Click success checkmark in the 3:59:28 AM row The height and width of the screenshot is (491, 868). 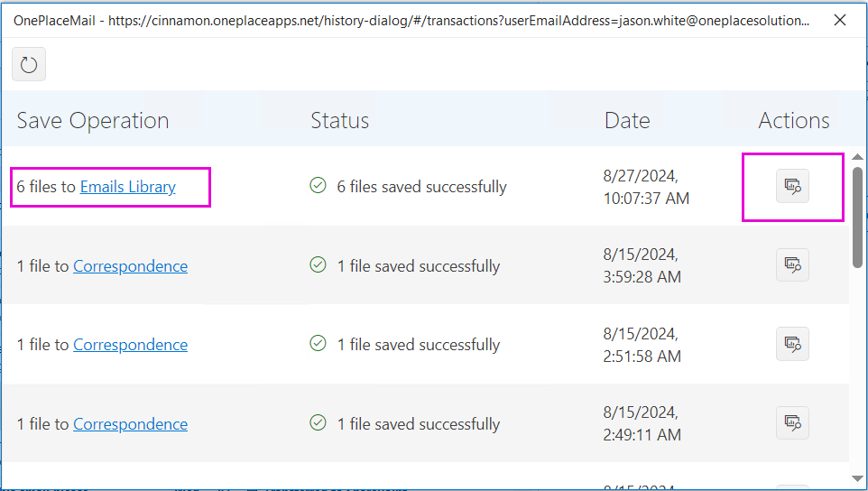click(318, 265)
